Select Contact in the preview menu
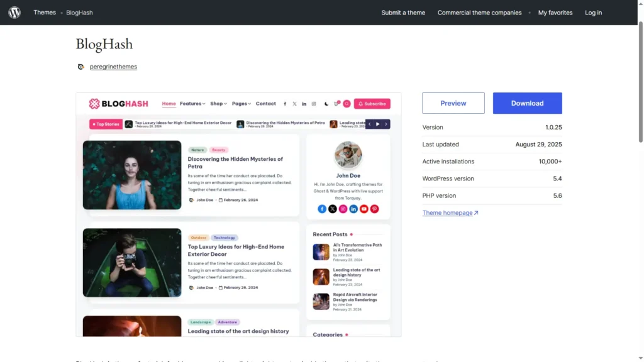 click(x=265, y=104)
